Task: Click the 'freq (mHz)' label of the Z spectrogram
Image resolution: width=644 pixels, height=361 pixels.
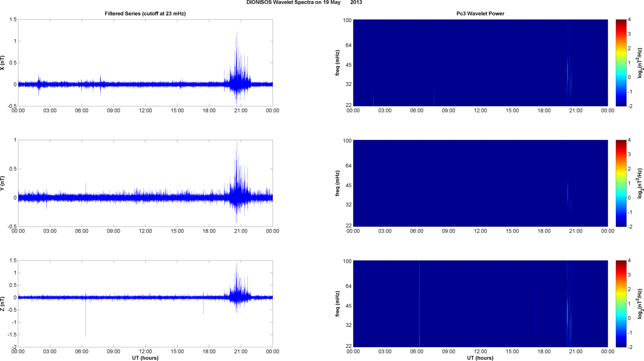Action: click(338, 304)
